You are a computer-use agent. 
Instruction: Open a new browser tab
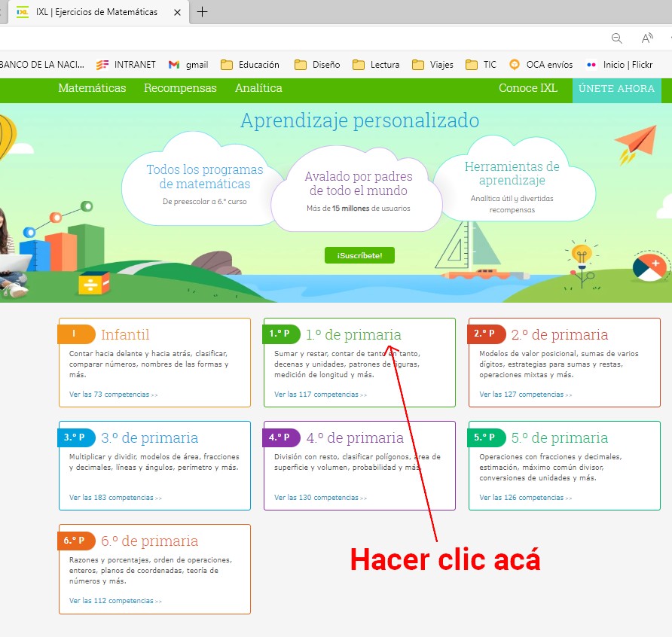(202, 12)
